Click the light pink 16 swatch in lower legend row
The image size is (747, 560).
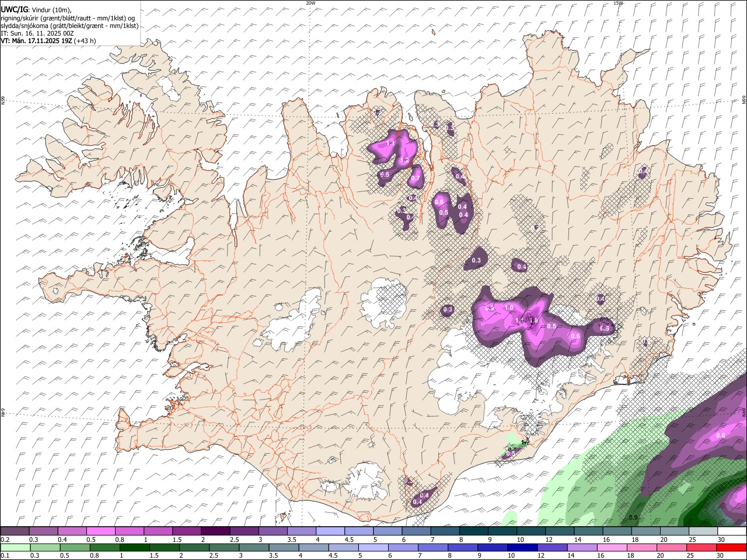[612, 547]
